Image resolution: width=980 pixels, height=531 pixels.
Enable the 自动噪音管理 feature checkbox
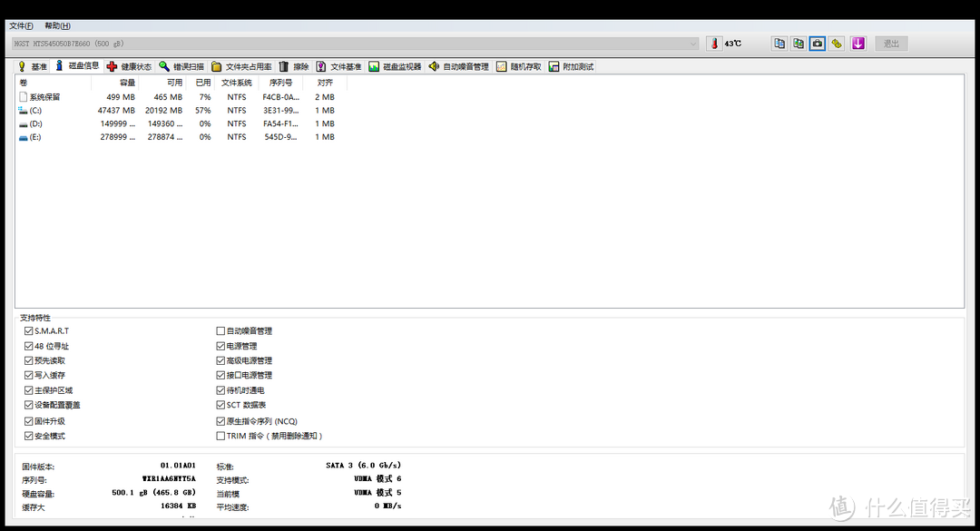(220, 331)
